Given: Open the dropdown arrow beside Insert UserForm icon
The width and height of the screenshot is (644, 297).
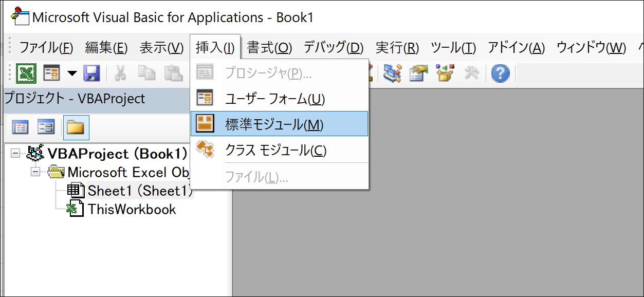Looking at the screenshot, I should pyautogui.click(x=72, y=73).
